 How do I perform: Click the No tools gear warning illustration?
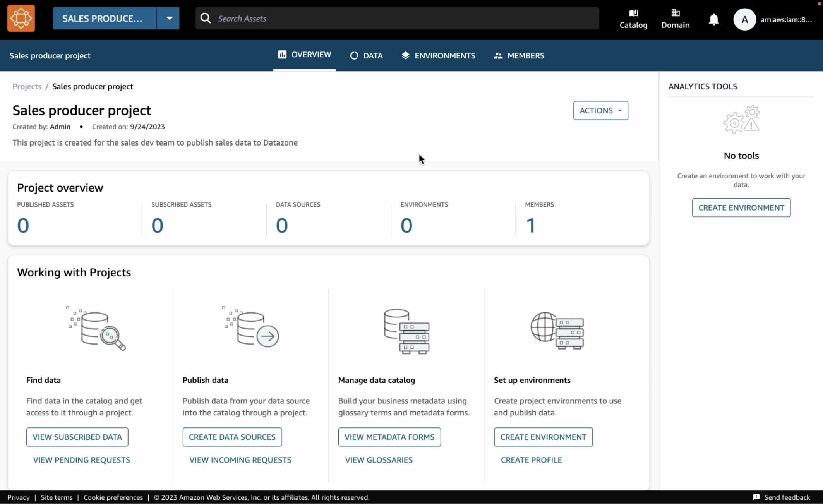(x=741, y=119)
